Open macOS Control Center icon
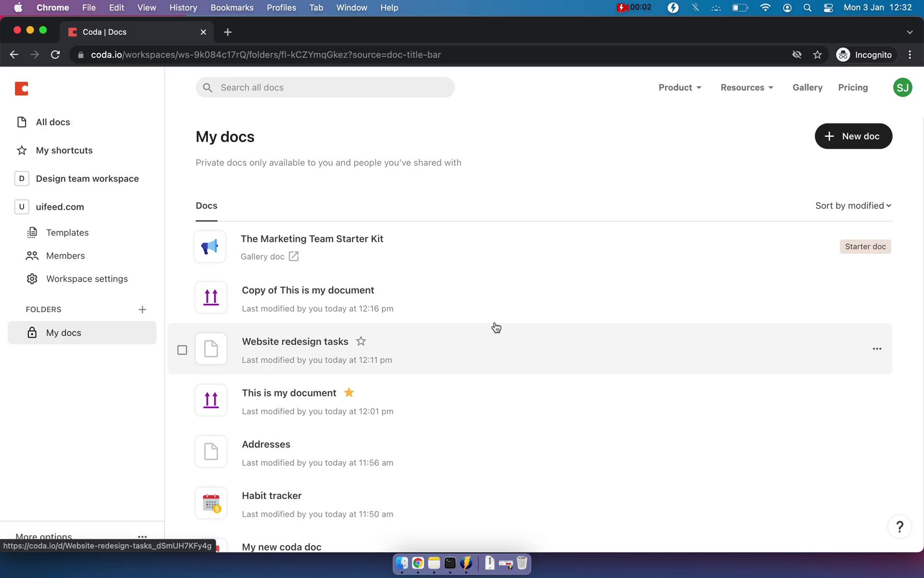This screenshot has width=924, height=578. pos(828,8)
